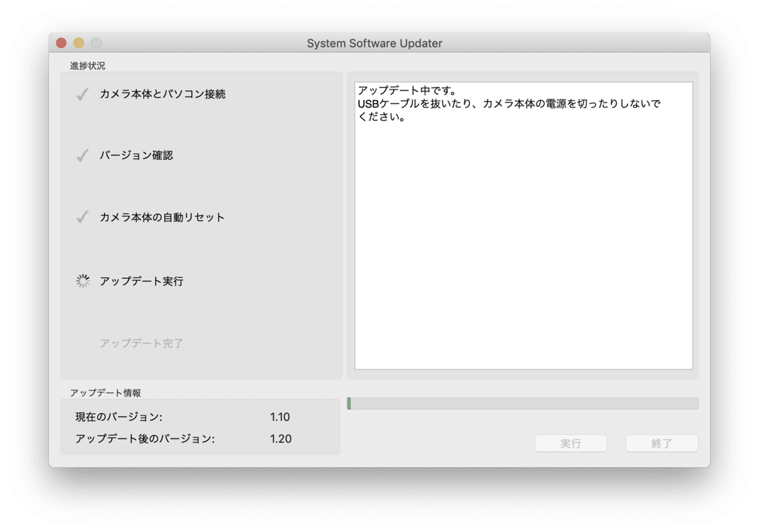The width and height of the screenshot is (759, 532).
Task: Click the checkmark beside カメラ本体とパソコン接続
Action: click(x=82, y=93)
